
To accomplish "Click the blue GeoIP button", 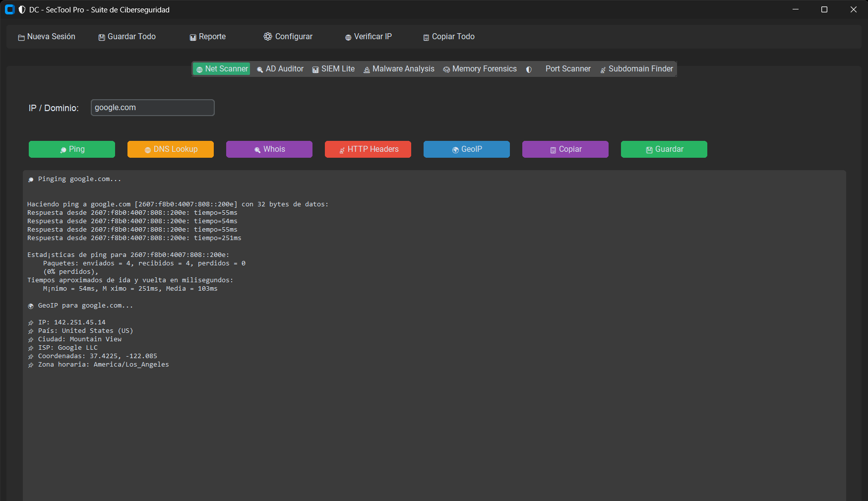I will click(467, 149).
